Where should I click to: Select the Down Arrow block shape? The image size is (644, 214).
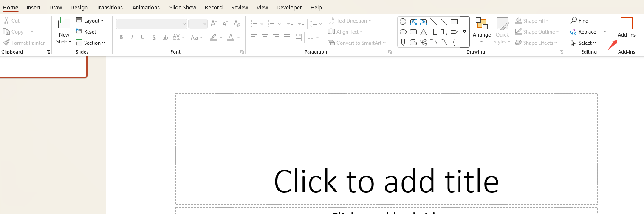point(403,42)
